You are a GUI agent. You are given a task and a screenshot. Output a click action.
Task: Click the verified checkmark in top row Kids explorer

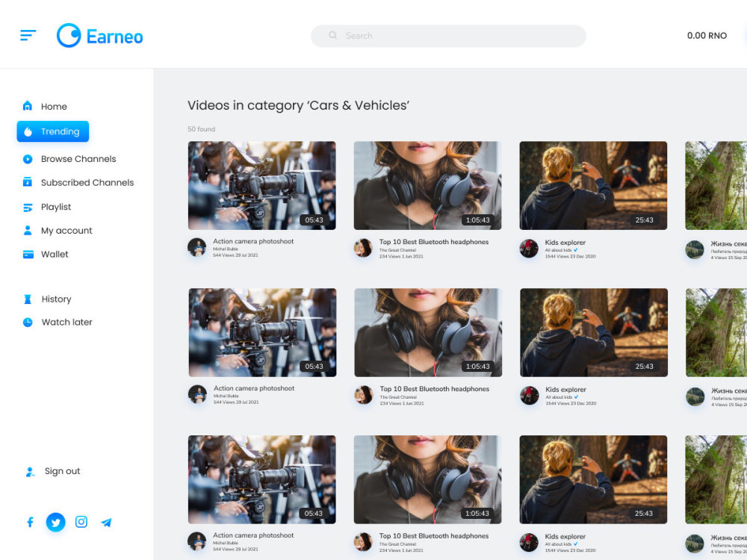click(575, 249)
